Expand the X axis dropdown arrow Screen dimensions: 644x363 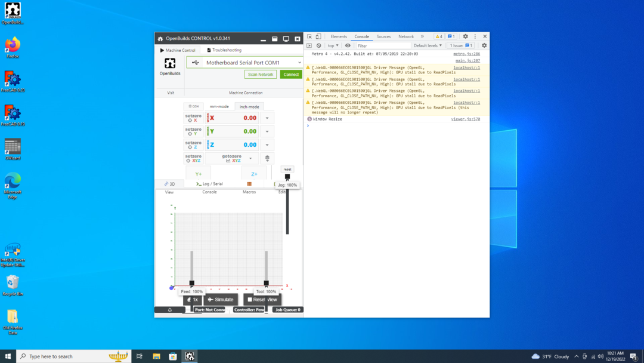click(267, 118)
